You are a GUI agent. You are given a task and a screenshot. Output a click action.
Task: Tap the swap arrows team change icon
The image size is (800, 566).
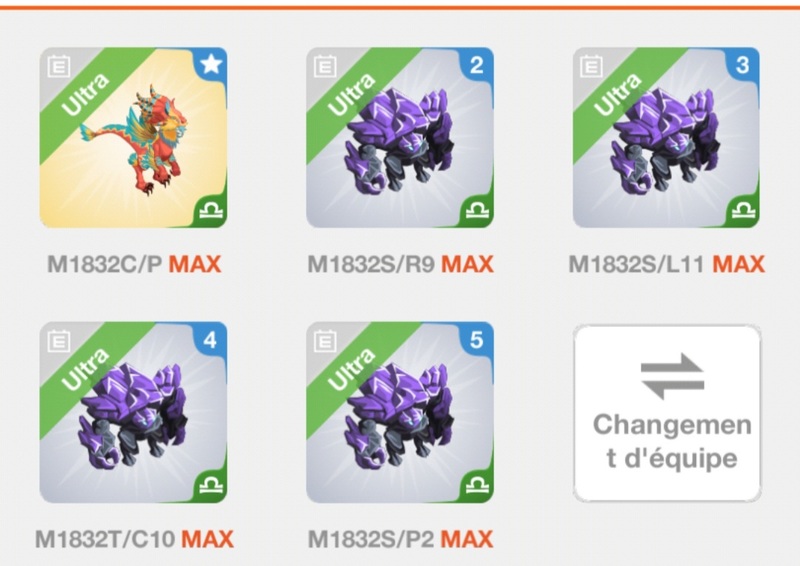(x=672, y=376)
